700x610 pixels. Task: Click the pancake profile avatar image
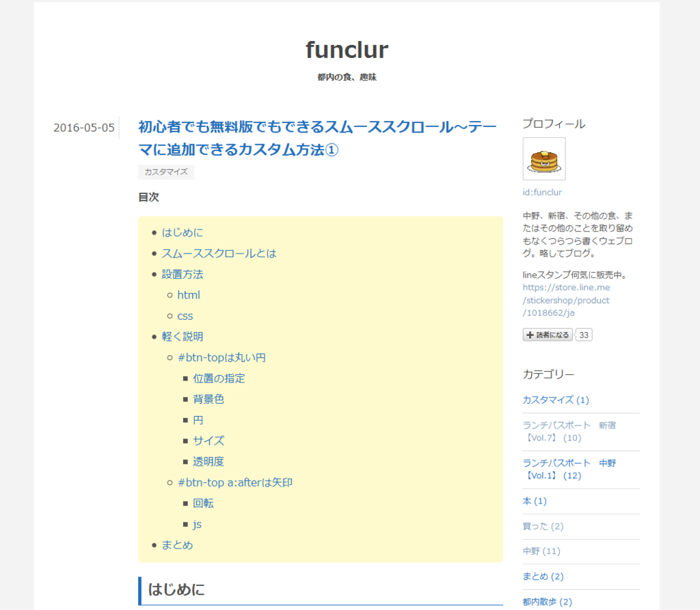click(543, 158)
